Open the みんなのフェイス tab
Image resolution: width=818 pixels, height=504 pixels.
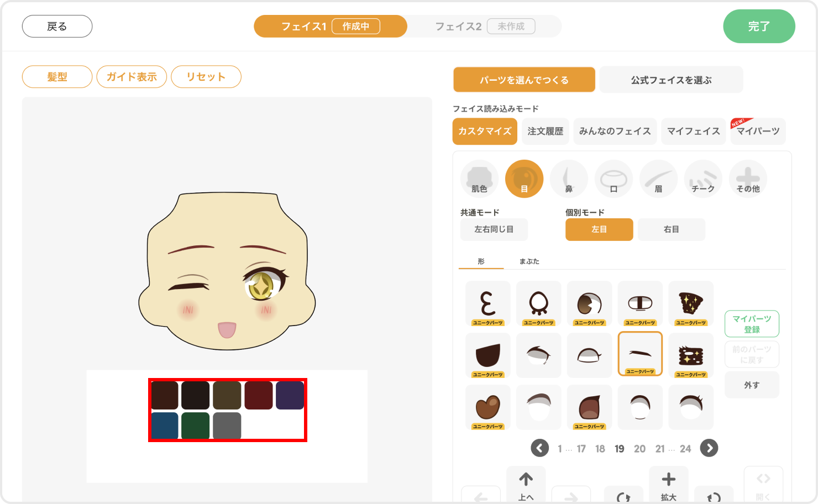[x=615, y=132]
